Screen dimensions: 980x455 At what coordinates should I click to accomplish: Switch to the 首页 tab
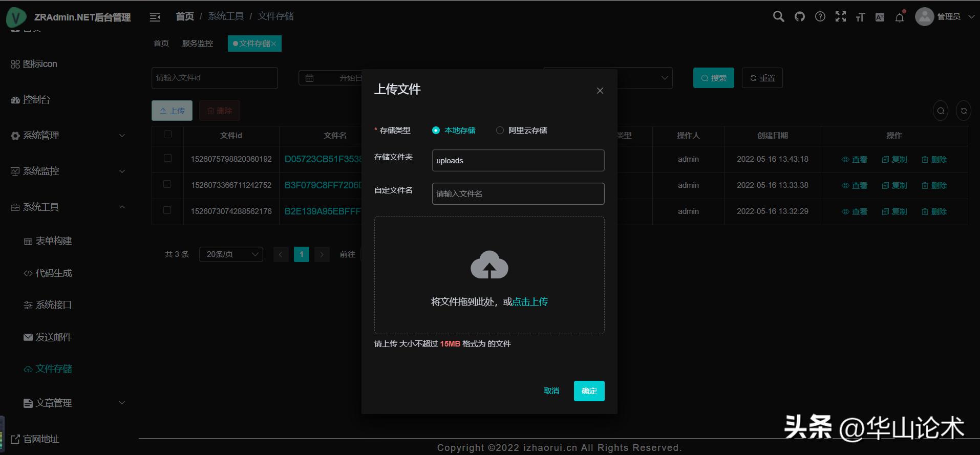161,44
